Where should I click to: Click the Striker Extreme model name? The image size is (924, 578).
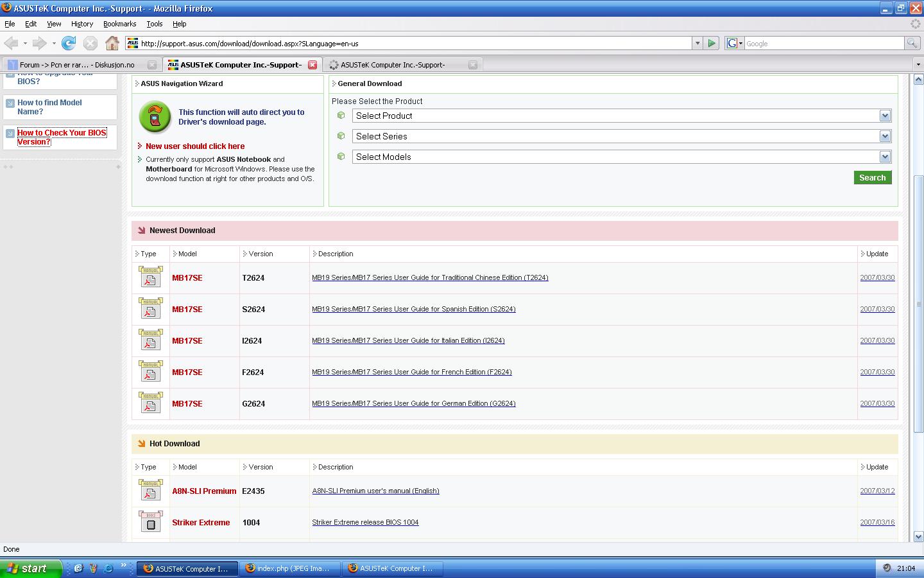coord(201,523)
